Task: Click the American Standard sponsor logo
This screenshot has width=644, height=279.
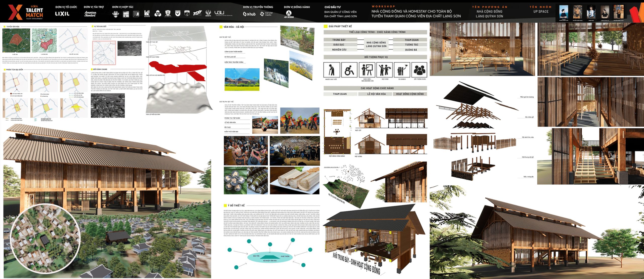Action: (x=90, y=14)
